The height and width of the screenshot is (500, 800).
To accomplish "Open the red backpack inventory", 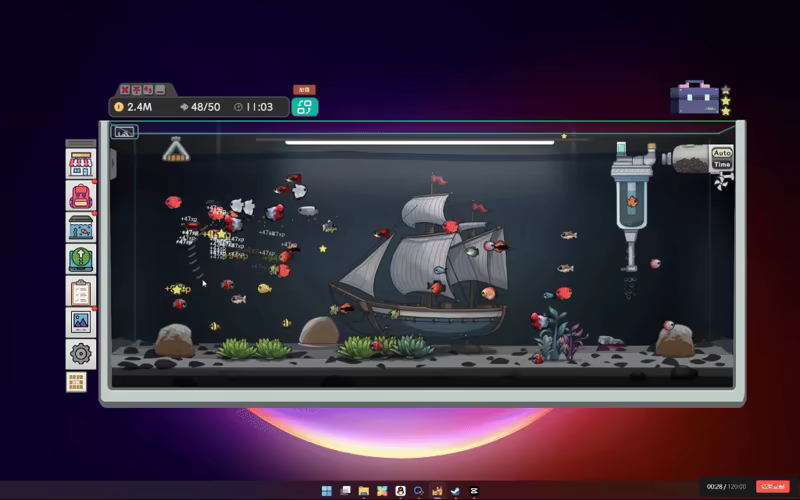I will click(81, 196).
